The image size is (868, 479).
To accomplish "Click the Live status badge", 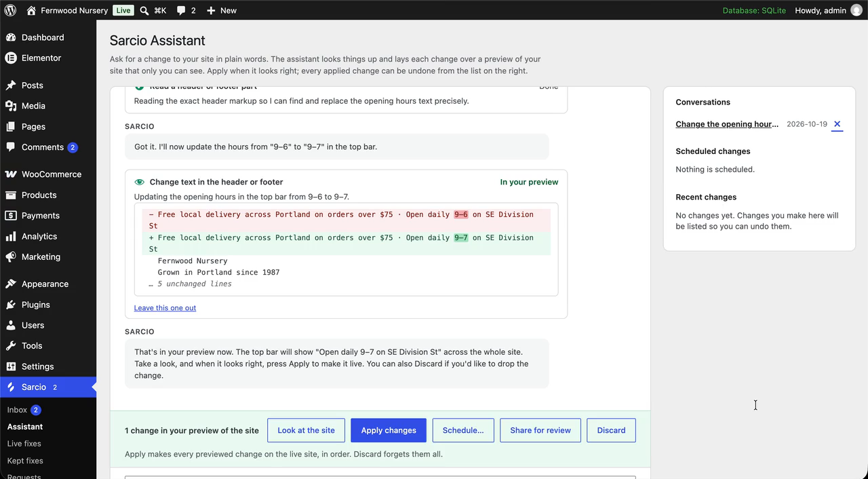I will click(123, 10).
